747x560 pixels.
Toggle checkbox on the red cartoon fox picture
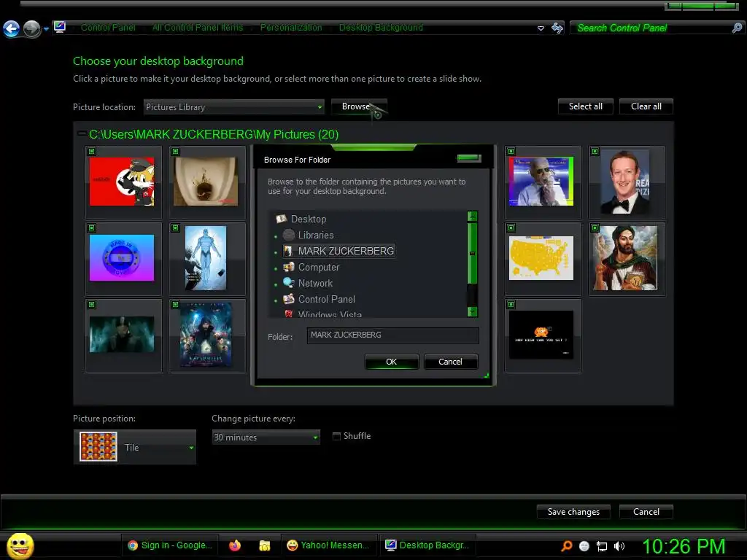pos(91,152)
